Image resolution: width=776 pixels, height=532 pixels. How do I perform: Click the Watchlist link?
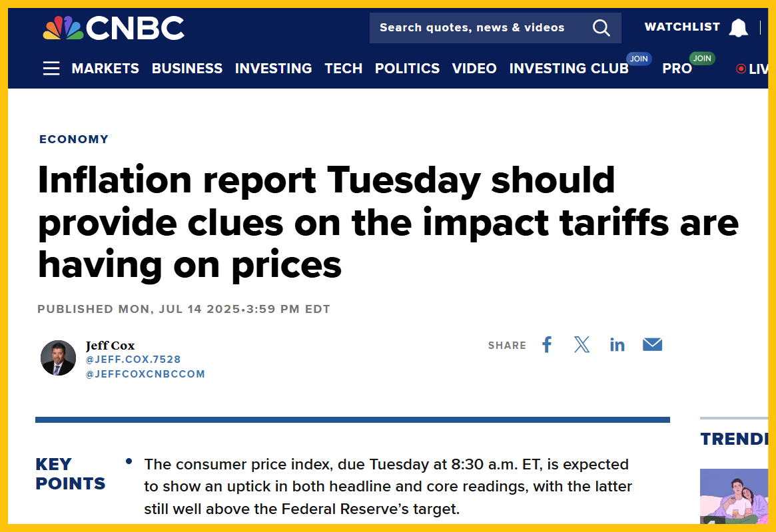[682, 27]
